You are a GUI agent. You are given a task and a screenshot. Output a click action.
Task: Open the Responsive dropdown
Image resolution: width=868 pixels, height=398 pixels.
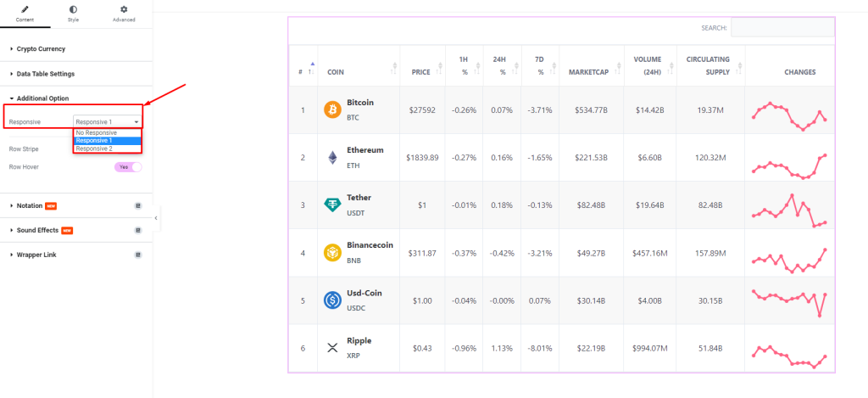tap(108, 121)
